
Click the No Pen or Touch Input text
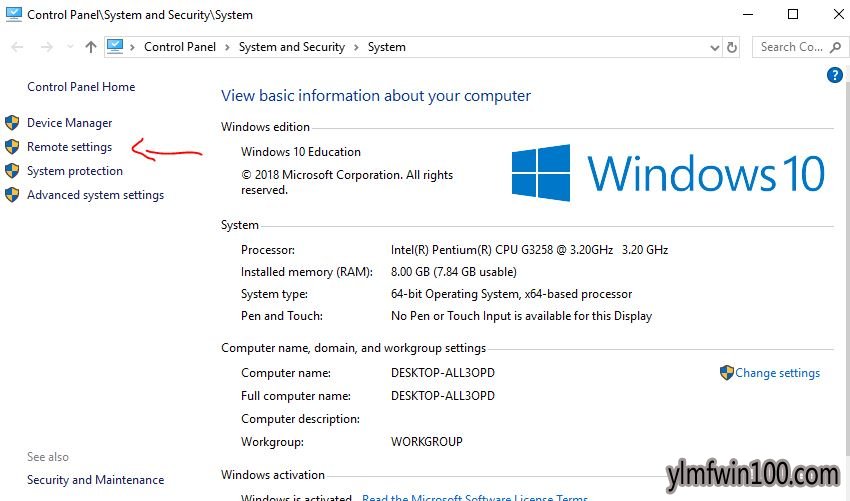[x=521, y=316]
